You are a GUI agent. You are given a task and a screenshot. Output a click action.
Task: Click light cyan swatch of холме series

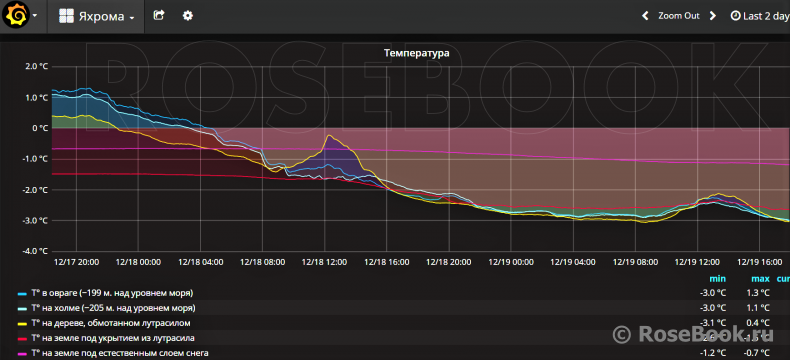tap(22, 308)
